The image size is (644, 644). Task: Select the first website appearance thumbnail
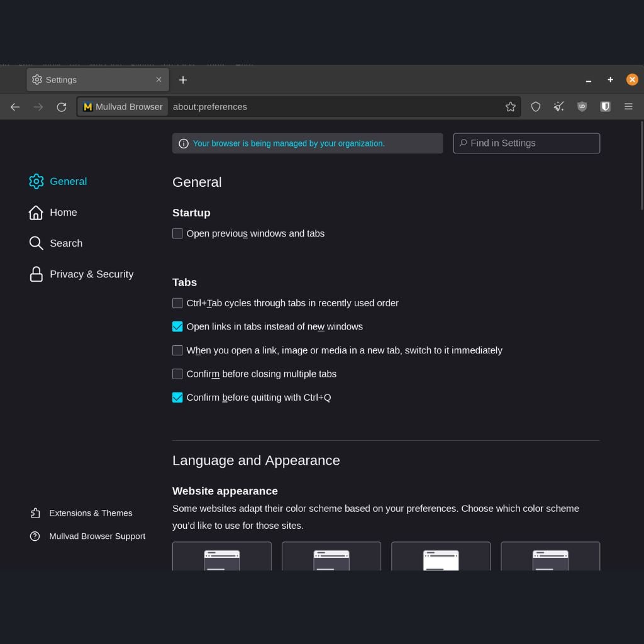pyautogui.click(x=222, y=556)
